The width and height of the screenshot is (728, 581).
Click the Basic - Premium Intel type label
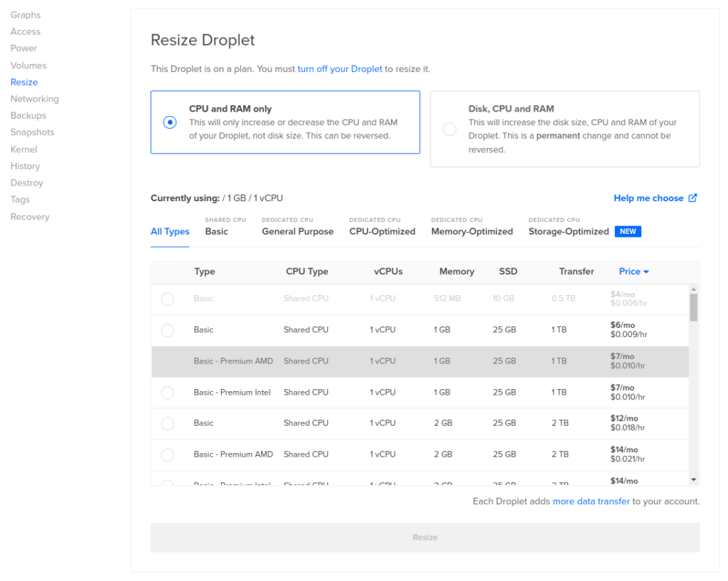(x=232, y=393)
